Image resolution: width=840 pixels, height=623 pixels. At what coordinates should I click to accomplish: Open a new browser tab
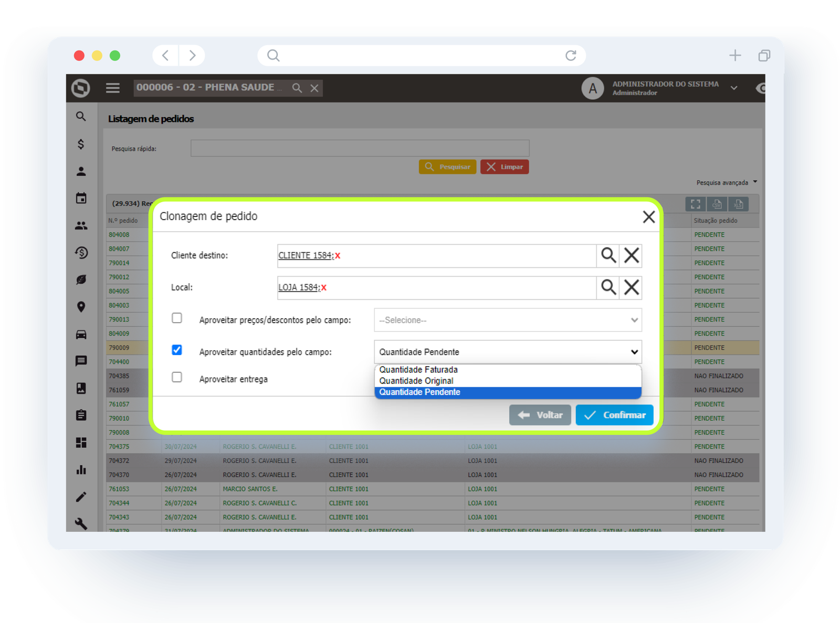[x=735, y=55]
